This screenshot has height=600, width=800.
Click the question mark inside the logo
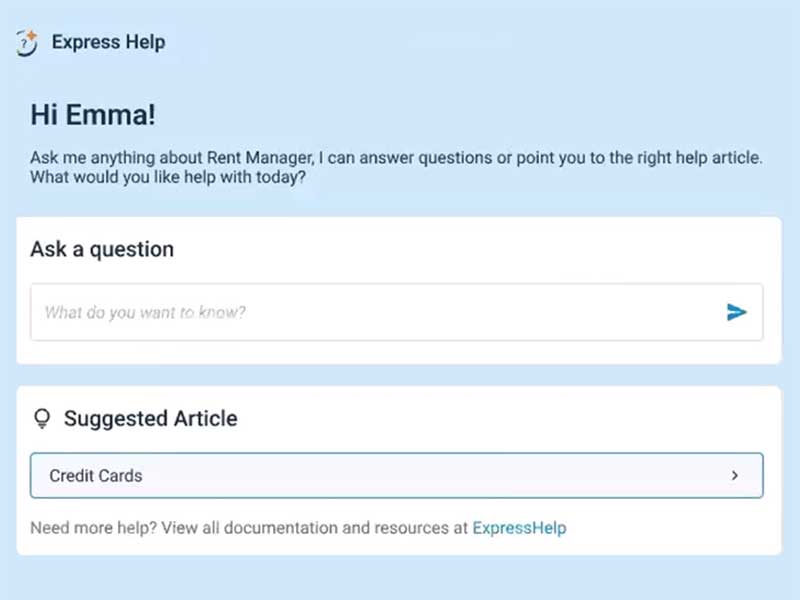[x=24, y=45]
